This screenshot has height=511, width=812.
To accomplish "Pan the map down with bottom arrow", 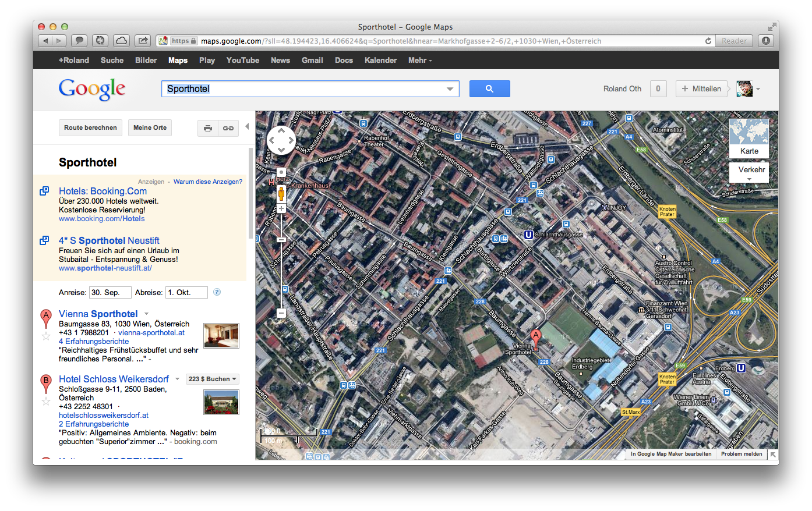I will pyautogui.click(x=281, y=150).
